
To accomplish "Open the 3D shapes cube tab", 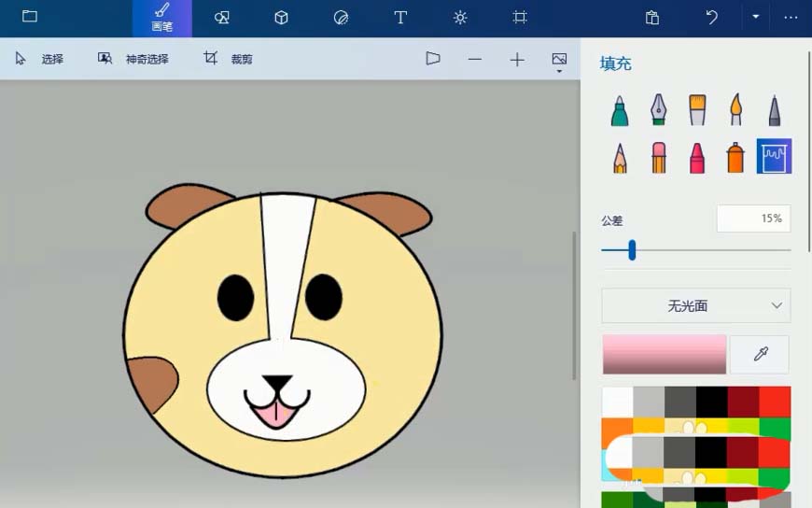I will point(281,18).
